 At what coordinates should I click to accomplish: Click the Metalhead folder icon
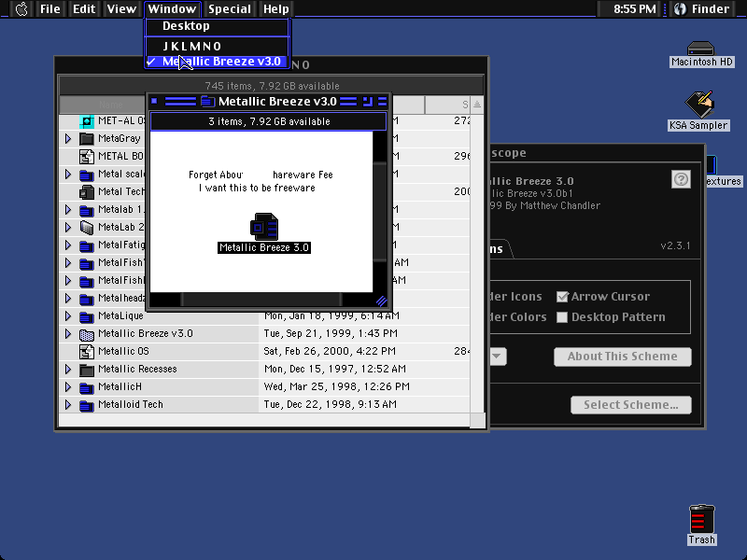86,299
